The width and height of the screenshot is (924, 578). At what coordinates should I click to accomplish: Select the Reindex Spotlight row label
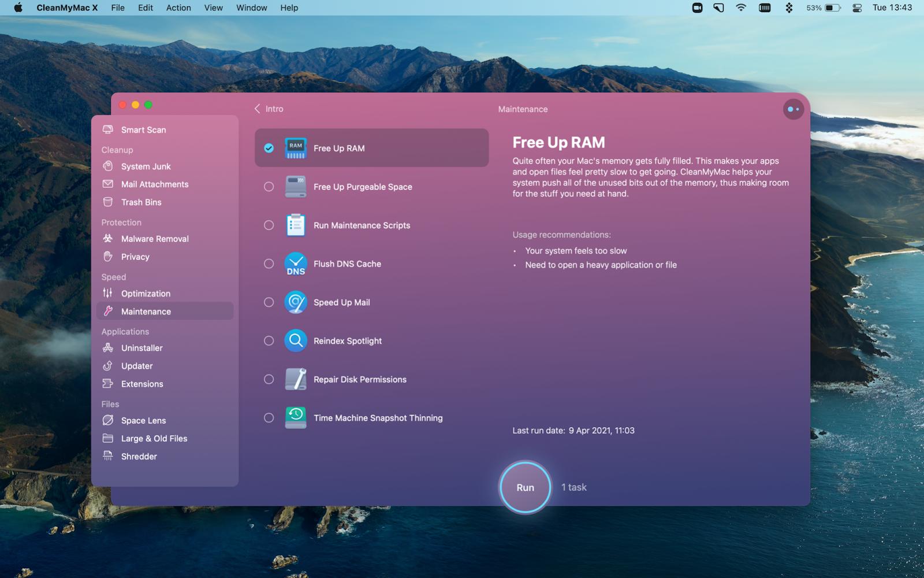point(348,341)
